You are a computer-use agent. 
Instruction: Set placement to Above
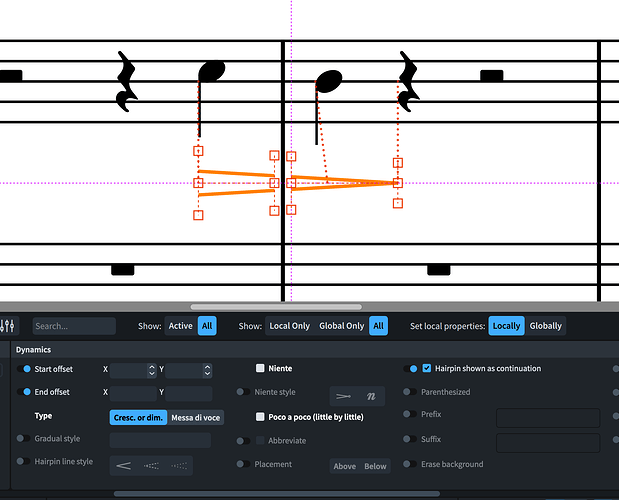point(344,466)
